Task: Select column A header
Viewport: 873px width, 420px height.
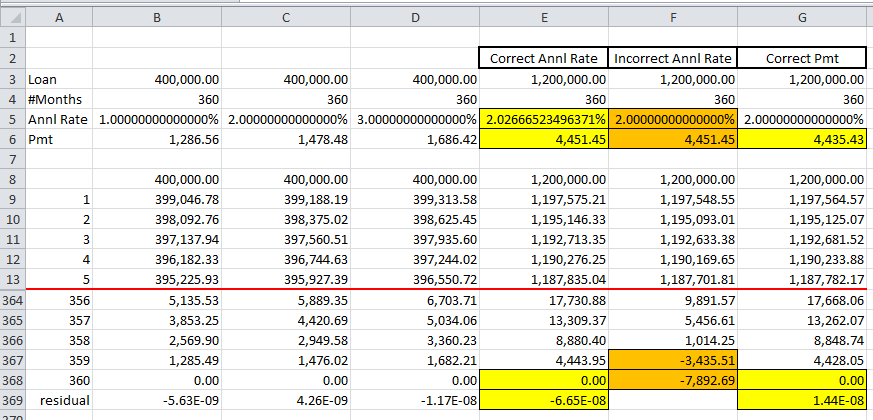Action: click(x=59, y=18)
